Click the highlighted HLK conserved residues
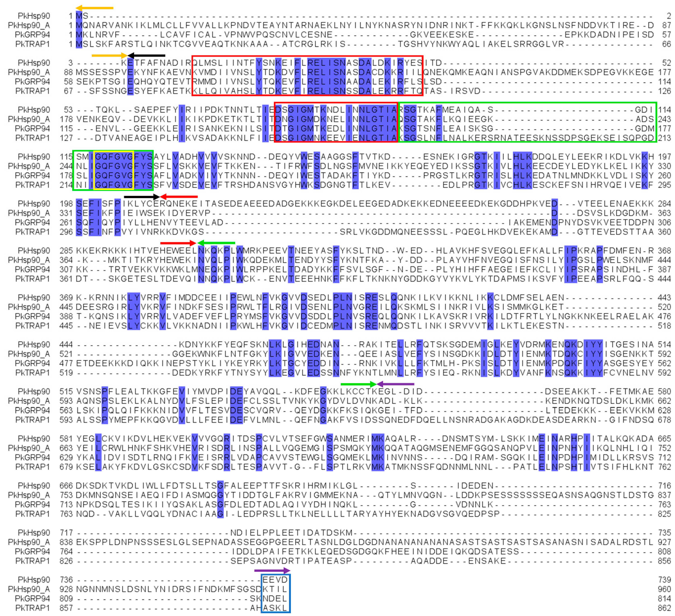Viewport: 675px width, 616px height. pos(522,171)
